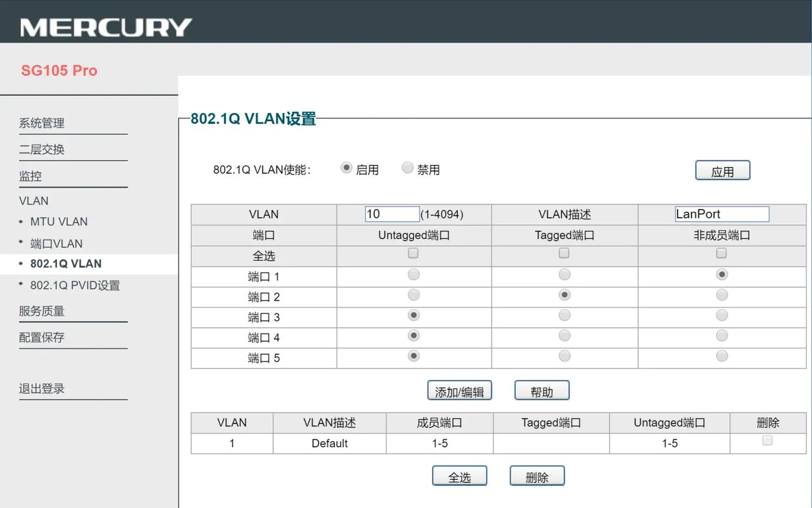Go to 端口VLAN page

point(56,244)
